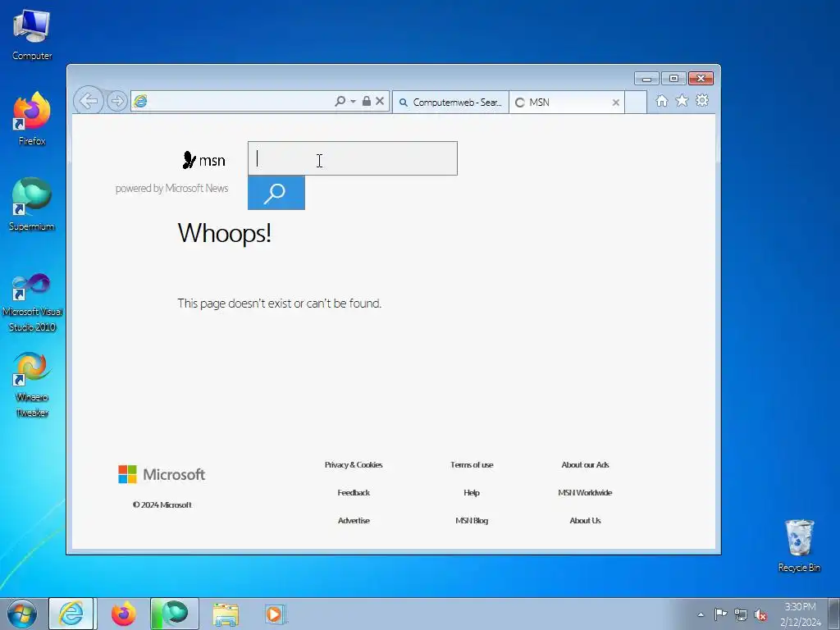840x630 pixels.
Task: Click the MSN butterfly logo
Action: point(203,160)
